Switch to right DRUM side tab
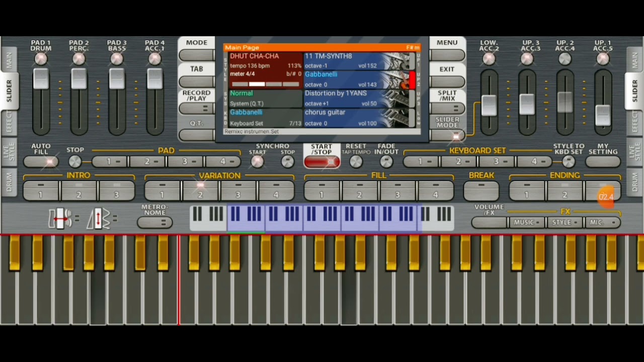Screen dimensions: 644x362 [x=634, y=183]
